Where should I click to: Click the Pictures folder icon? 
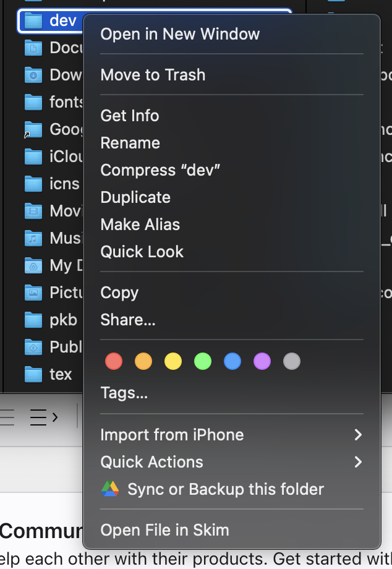(33, 293)
